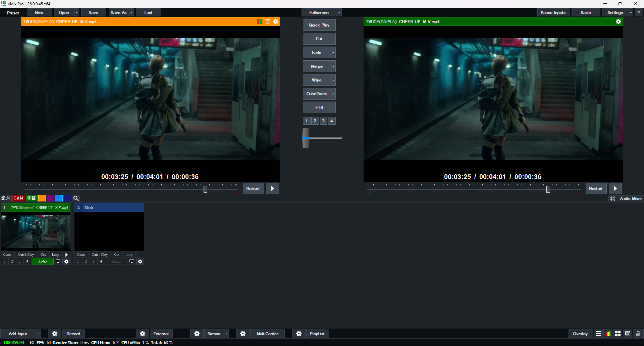Viewport: 644px width, 346px height.
Task: Search inputs with the magnifier icon
Action: pyautogui.click(x=76, y=198)
